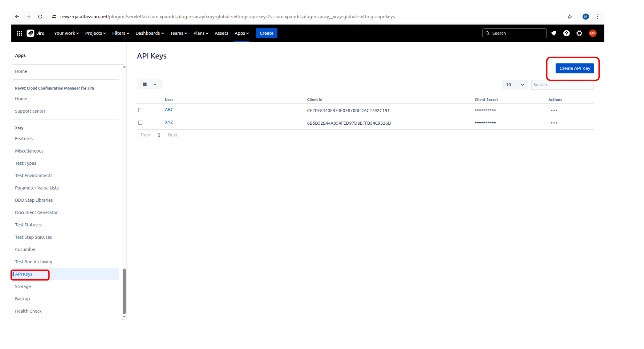Open the page size dropdown showing 10

[x=515, y=85]
